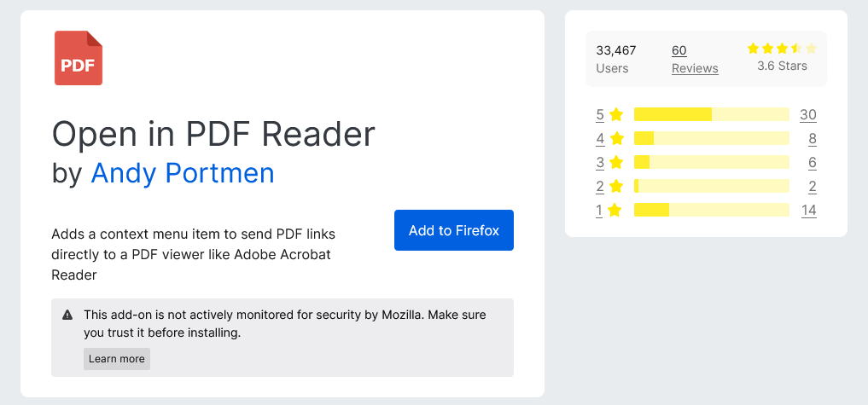
Task: Click the five-star rating bar
Action: (711, 115)
